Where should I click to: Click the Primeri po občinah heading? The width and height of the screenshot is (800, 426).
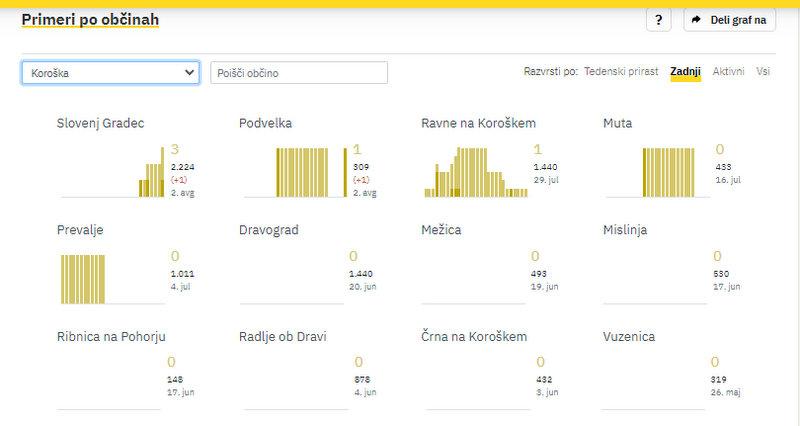(90, 20)
